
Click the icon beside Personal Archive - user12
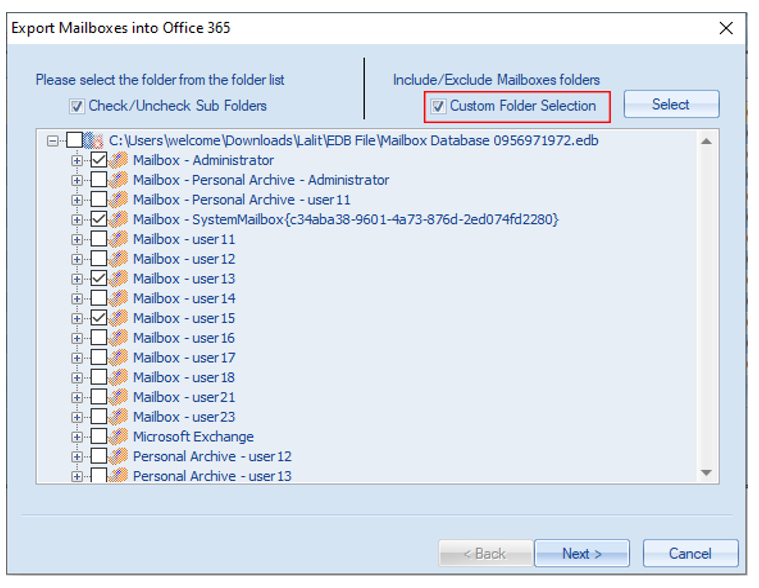point(119,456)
